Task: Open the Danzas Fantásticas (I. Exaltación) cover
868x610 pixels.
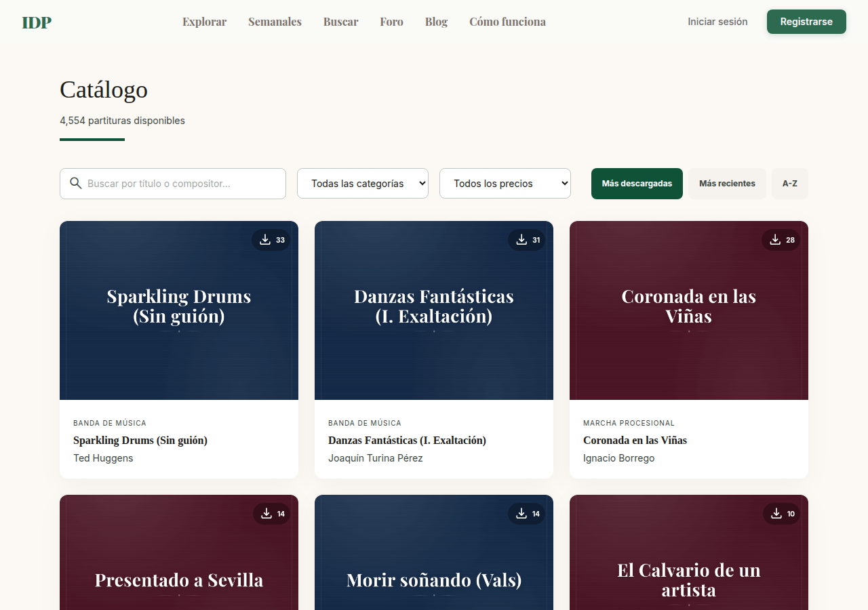Action: click(x=434, y=310)
